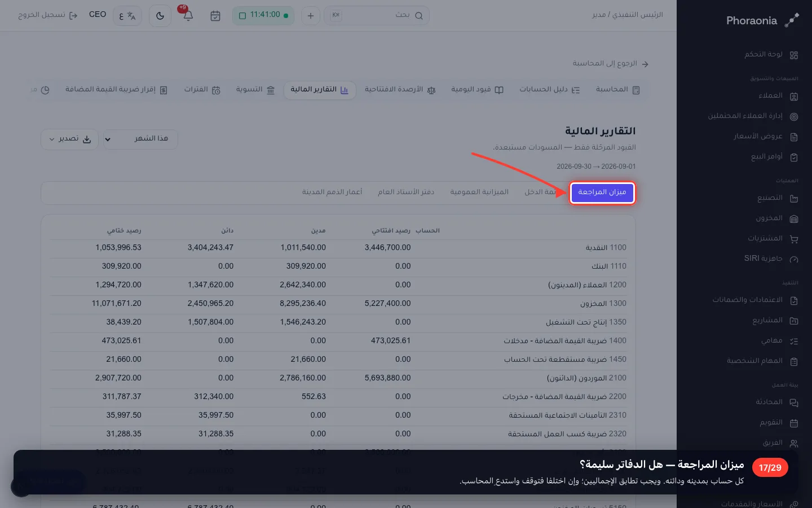Click account row 1100 النقدية
812x508 pixels.
point(338,248)
